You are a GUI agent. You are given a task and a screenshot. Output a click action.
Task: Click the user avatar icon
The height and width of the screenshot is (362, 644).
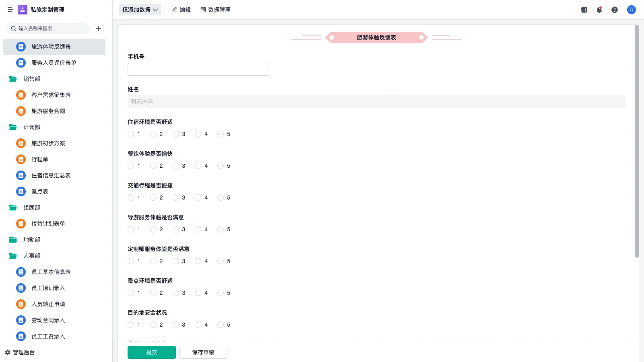[632, 10]
